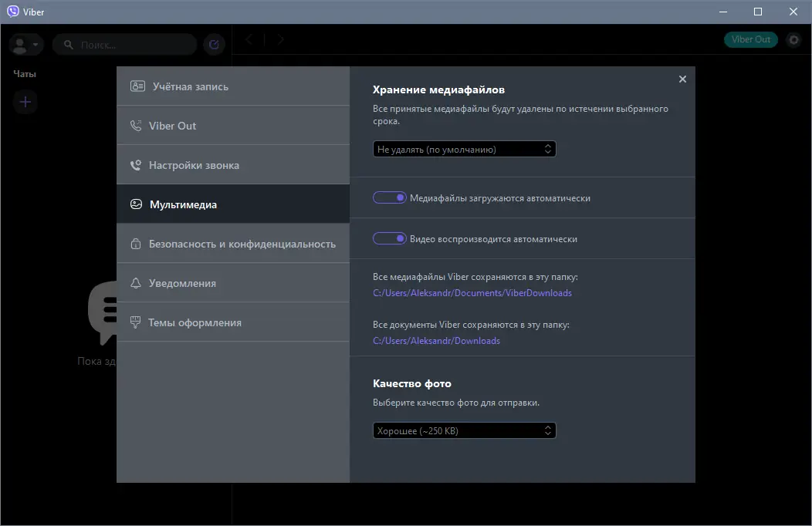The image size is (812, 526).
Task: Turn off automatic video playback
Action: coord(390,238)
